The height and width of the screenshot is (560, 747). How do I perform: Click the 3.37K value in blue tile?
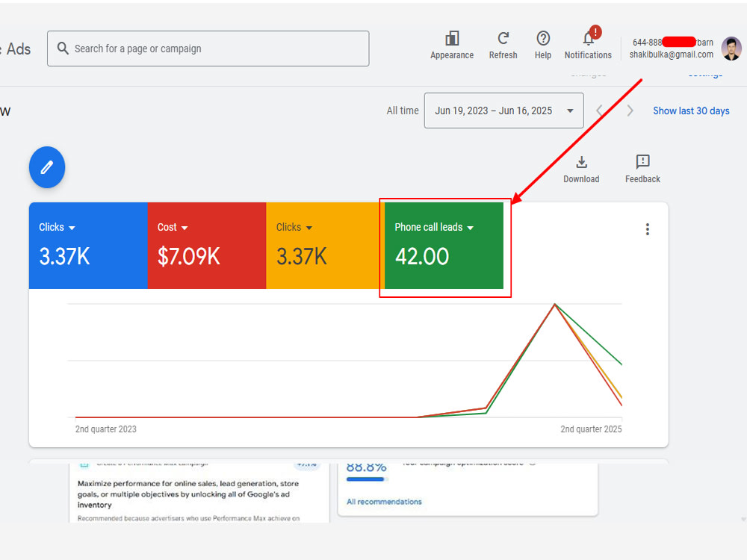(x=64, y=256)
